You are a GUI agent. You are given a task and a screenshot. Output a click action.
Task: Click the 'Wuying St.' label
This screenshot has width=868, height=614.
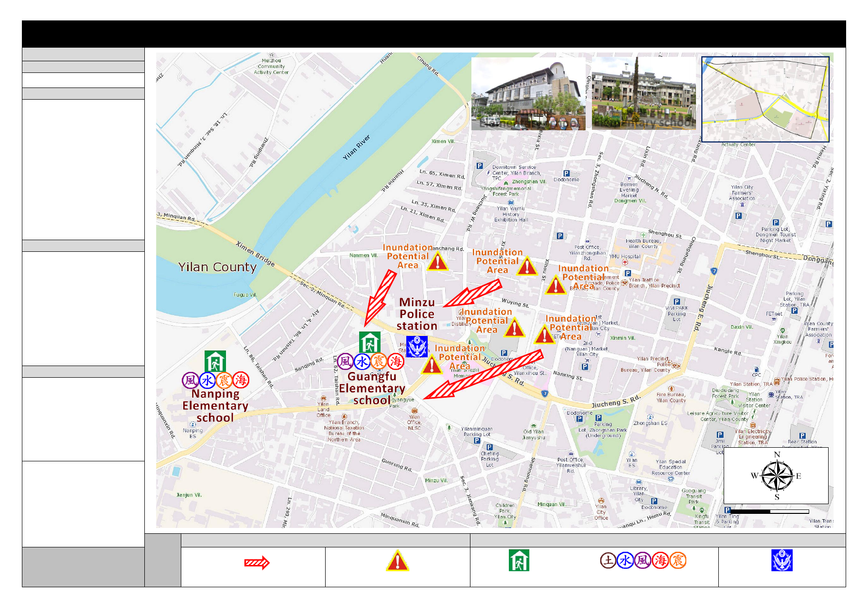point(515,303)
